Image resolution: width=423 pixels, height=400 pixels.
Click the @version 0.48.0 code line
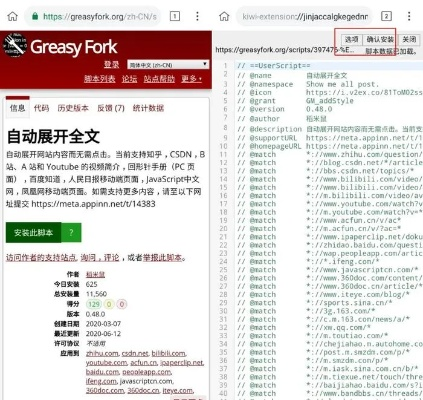click(285, 109)
